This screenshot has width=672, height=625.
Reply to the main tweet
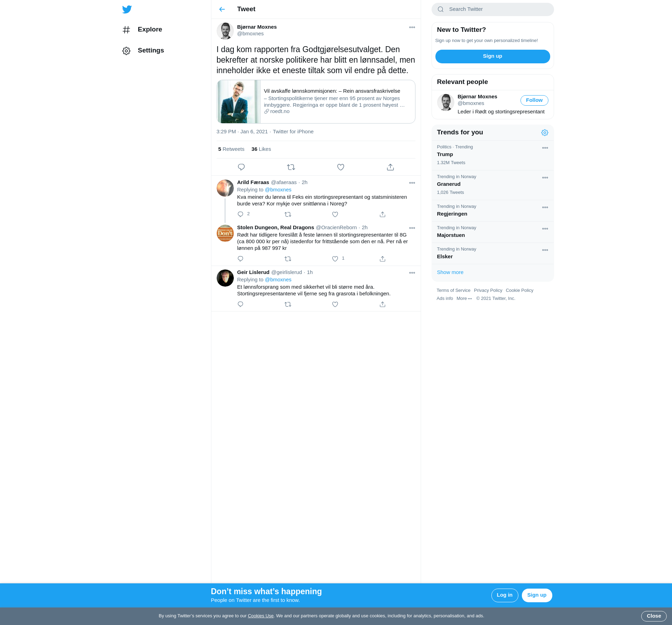pos(241,167)
